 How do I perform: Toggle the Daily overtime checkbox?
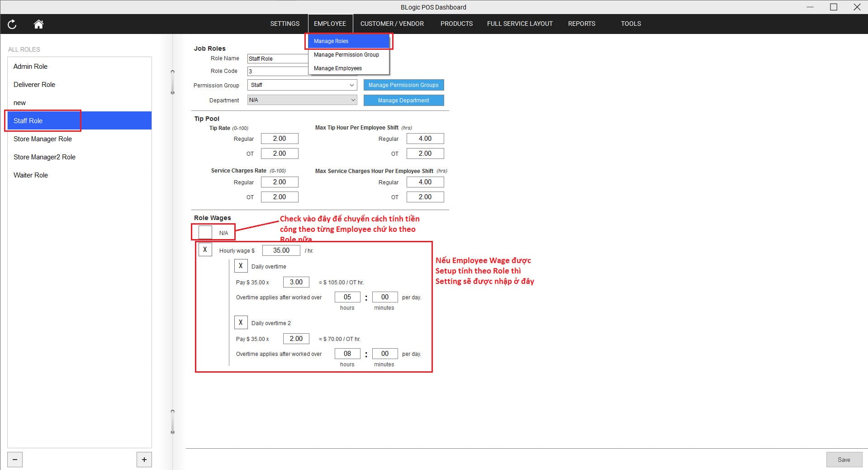[x=241, y=266]
